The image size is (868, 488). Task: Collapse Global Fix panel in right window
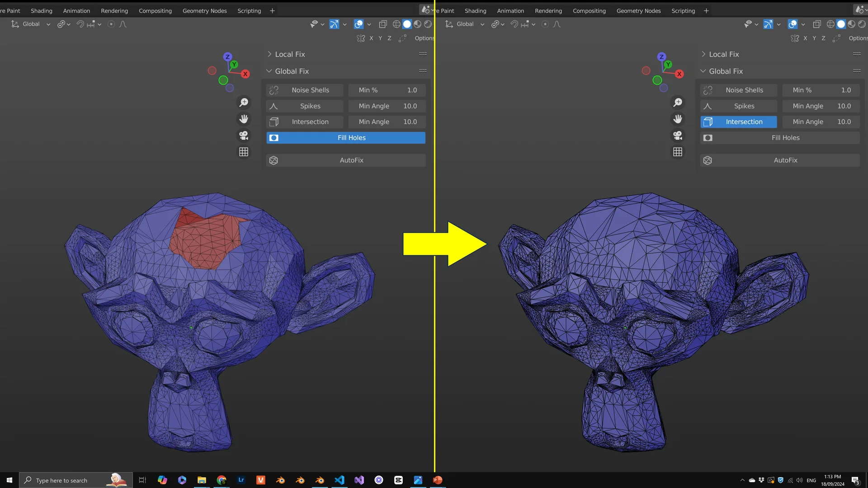point(726,71)
